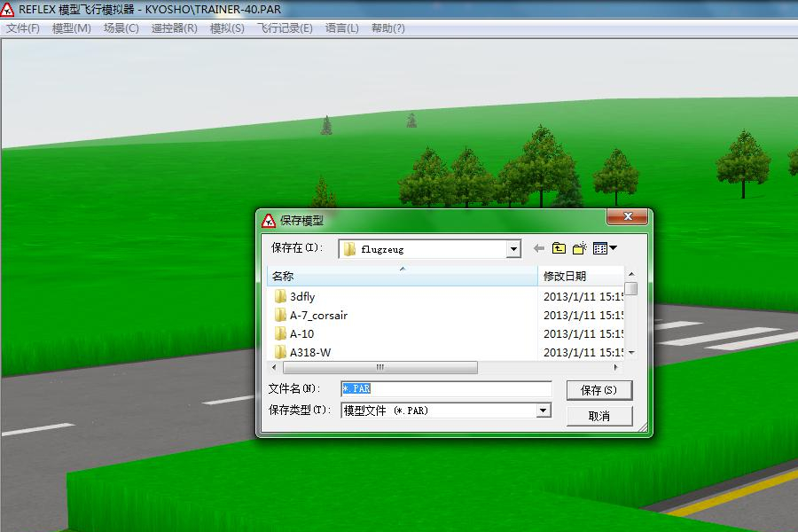Open the 帮助(?) menu
This screenshot has width=798, height=532.
tap(387, 28)
